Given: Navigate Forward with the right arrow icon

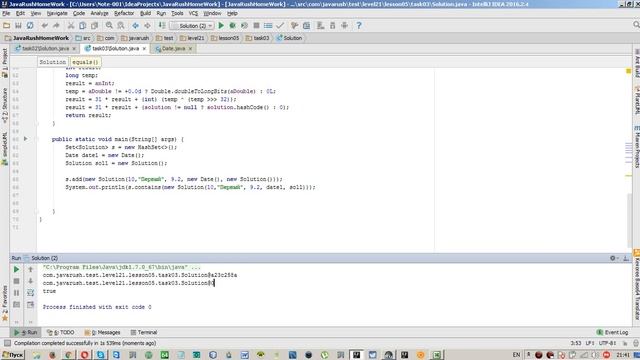Looking at the screenshot, I should pyautogui.click(x=147, y=26).
